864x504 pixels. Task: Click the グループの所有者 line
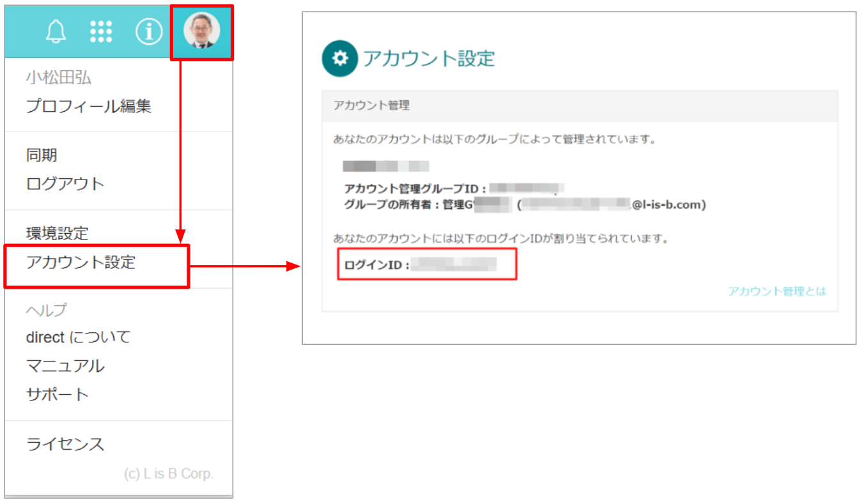pos(525,205)
